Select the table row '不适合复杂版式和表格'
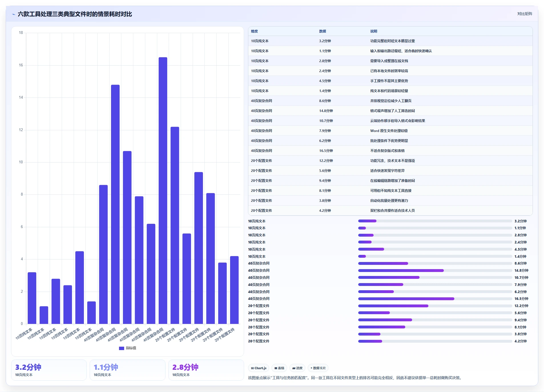544x392 pixels. point(390,151)
